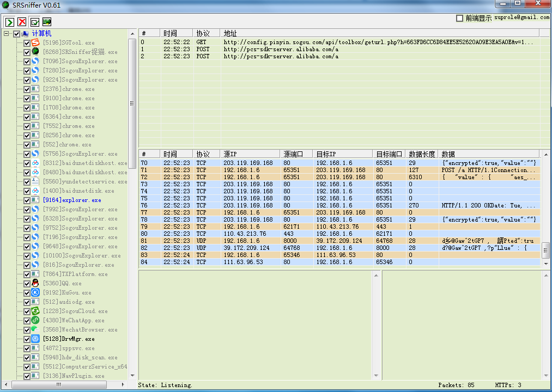
Task: Click the orange Sogou icon for [5196]SGTool.exe
Action: point(35,42)
